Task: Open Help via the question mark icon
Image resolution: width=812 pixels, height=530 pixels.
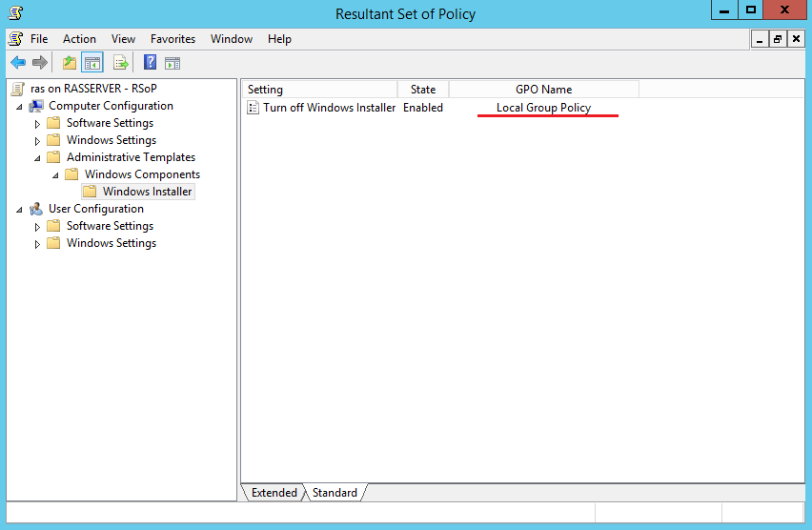Action: point(151,63)
